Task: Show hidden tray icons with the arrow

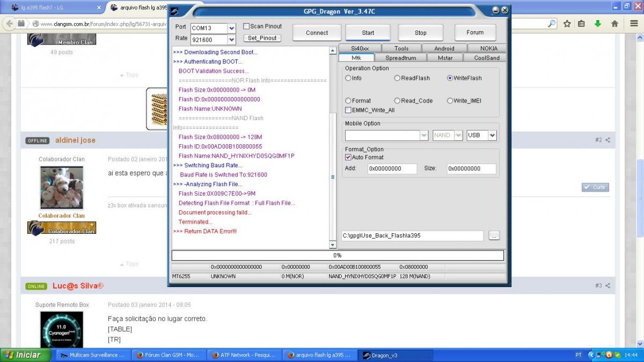Action: coord(591,355)
